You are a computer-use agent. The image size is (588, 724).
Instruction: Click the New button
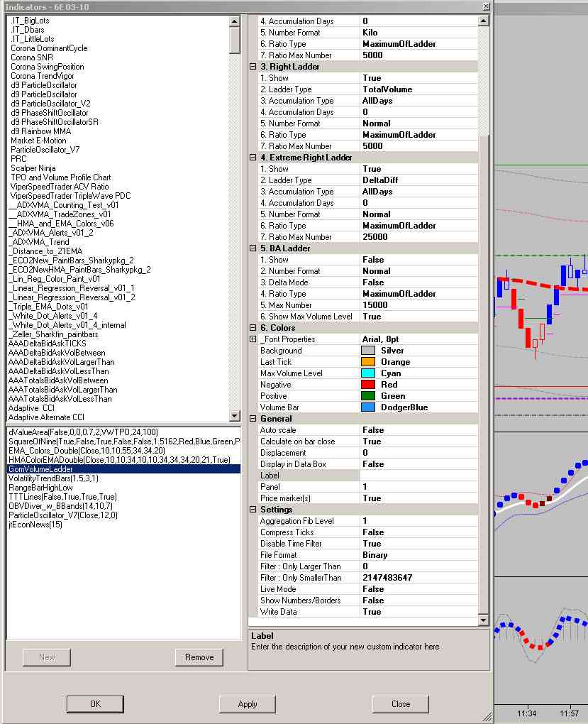coord(47,657)
